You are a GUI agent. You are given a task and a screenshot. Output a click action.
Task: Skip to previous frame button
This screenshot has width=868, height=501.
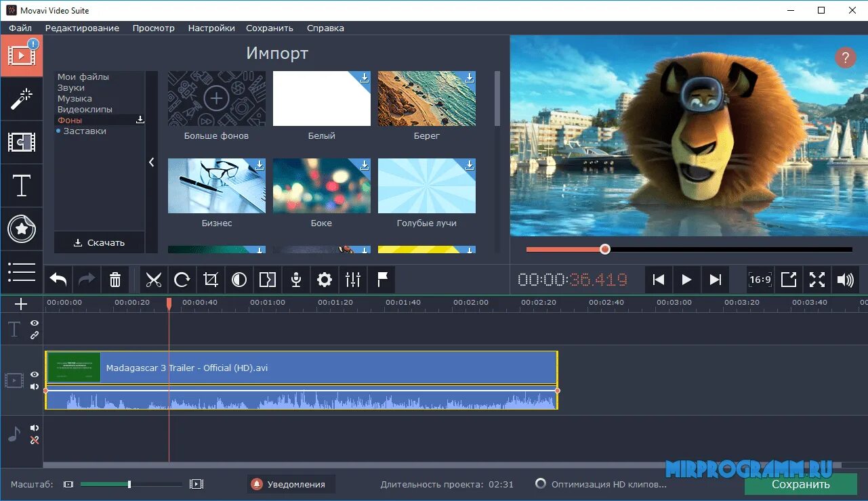[658, 280]
